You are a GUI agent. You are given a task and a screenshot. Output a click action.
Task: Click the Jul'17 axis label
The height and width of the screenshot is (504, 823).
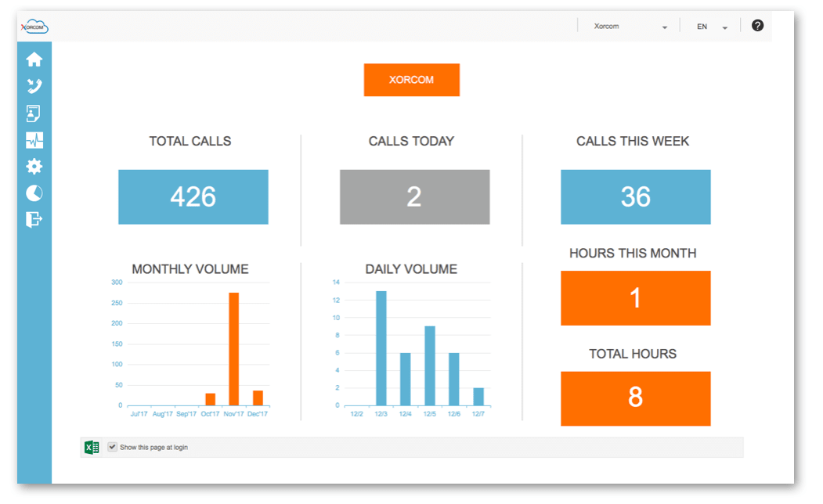139,414
